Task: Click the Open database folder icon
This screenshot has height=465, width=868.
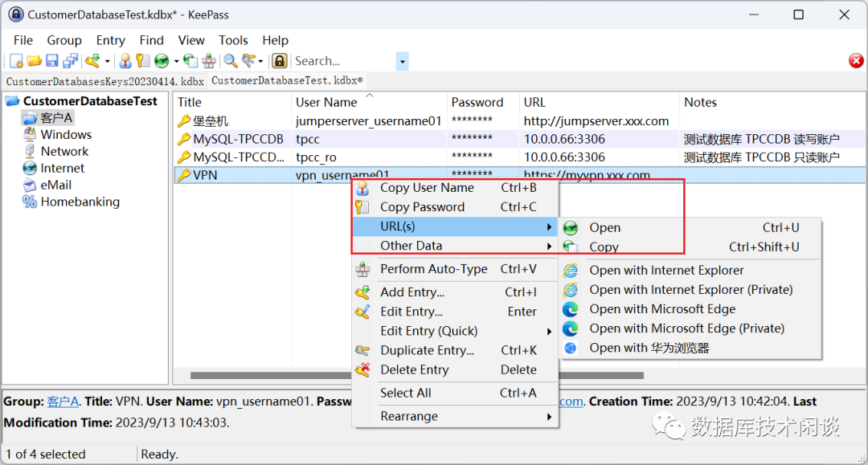Action: click(35, 61)
